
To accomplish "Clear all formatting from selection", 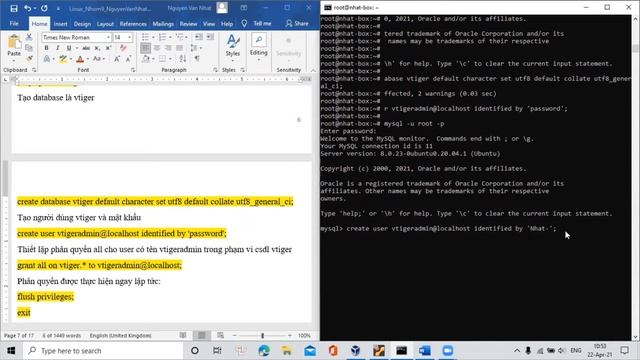I will pyautogui.click(x=123, y=48).
